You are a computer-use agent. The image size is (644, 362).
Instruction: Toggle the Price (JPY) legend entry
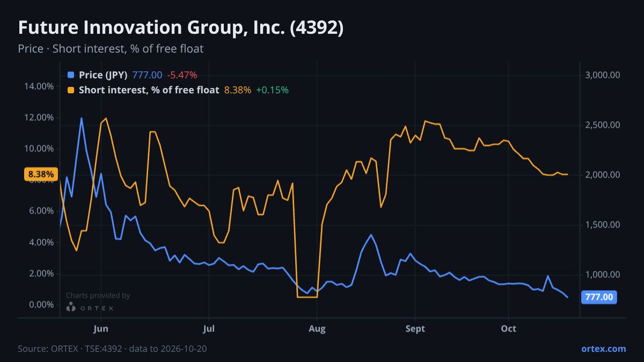click(x=103, y=75)
